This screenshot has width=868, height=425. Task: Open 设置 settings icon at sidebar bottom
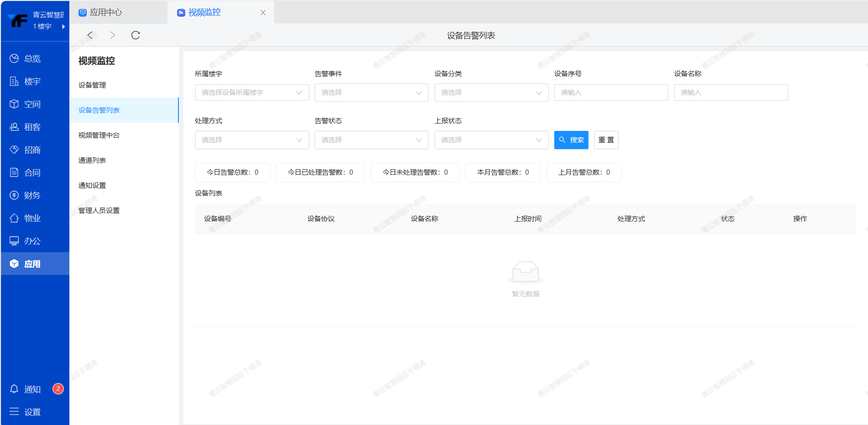point(14,412)
